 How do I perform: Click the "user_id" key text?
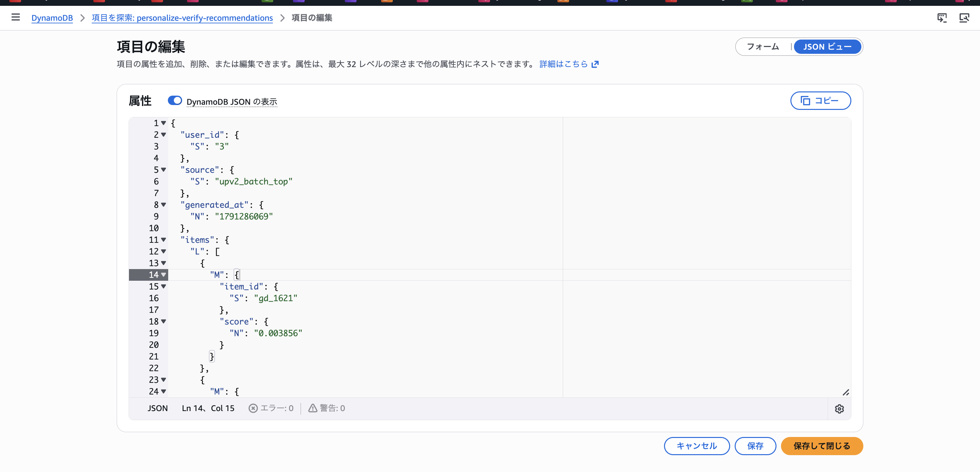coord(203,135)
